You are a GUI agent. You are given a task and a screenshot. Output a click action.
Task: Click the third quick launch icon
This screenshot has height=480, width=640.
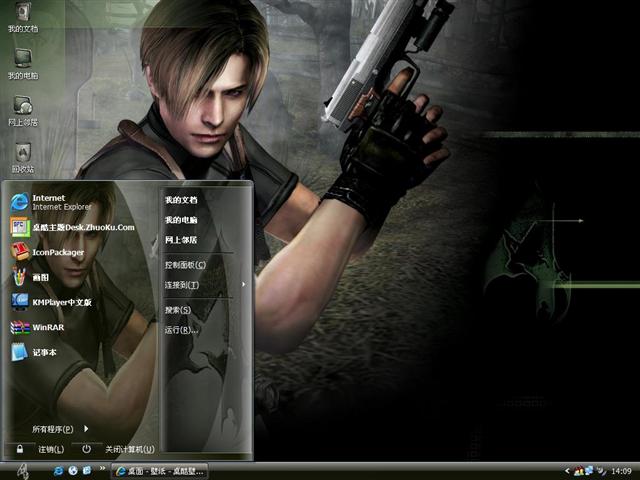(x=87, y=471)
